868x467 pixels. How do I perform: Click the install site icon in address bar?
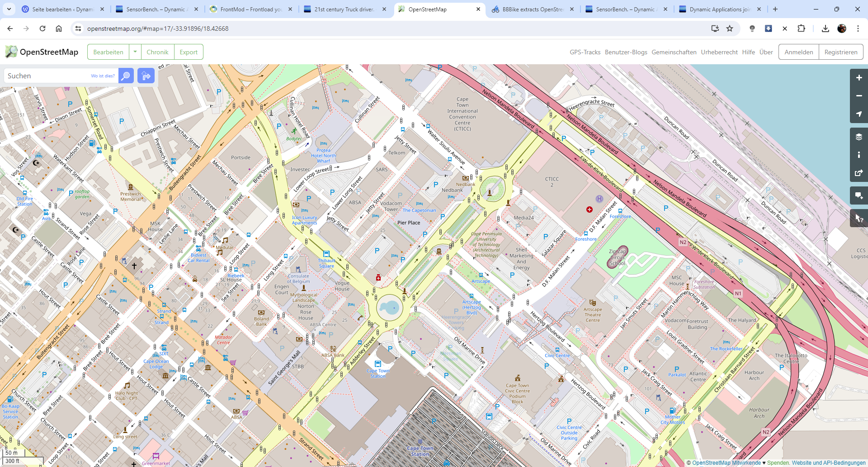pos(715,28)
